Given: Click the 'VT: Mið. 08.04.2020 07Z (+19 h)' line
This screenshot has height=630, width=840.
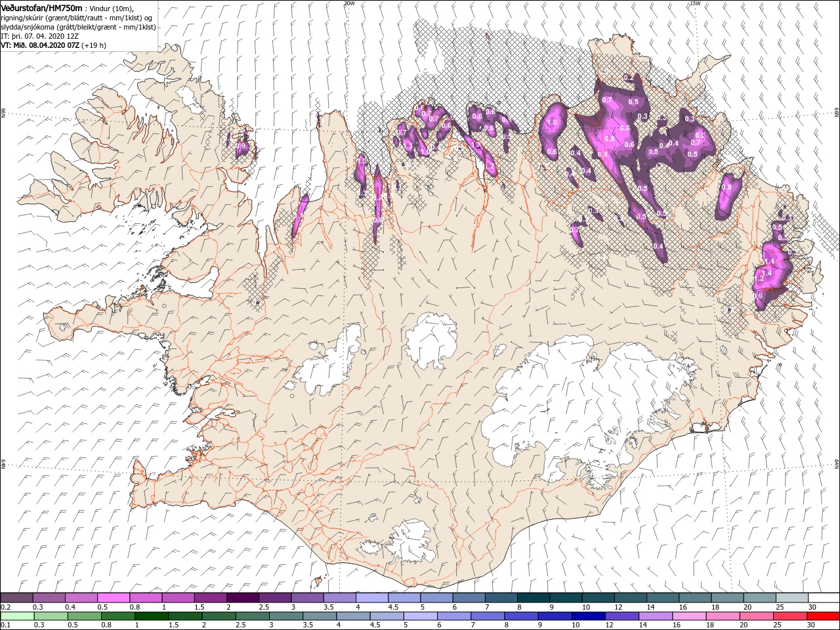Looking at the screenshot, I should click(x=53, y=45).
